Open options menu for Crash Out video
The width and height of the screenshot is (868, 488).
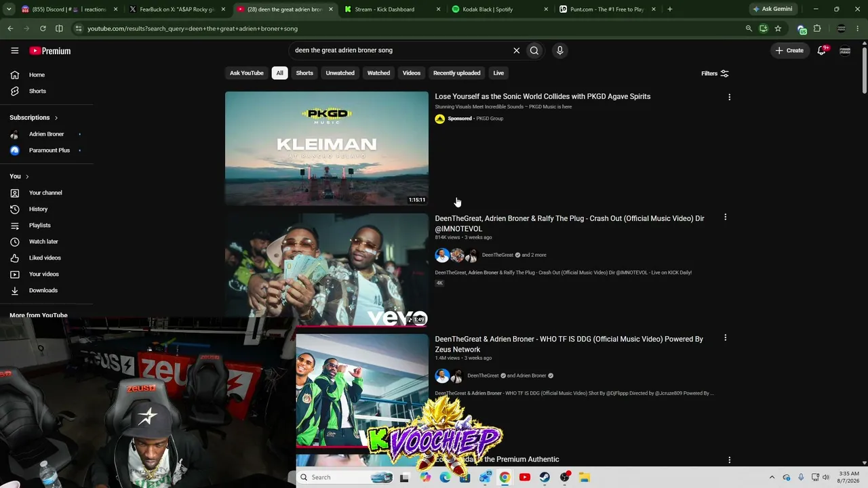click(725, 217)
